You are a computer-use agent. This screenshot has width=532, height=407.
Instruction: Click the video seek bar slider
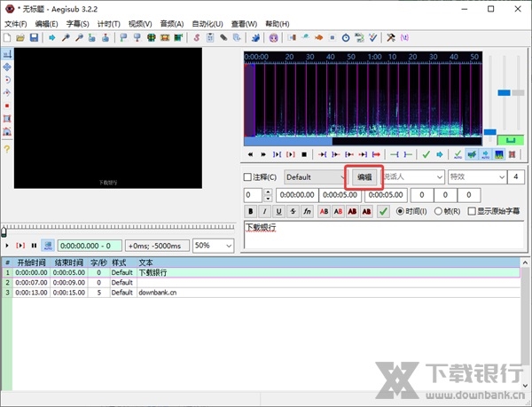[120, 229]
